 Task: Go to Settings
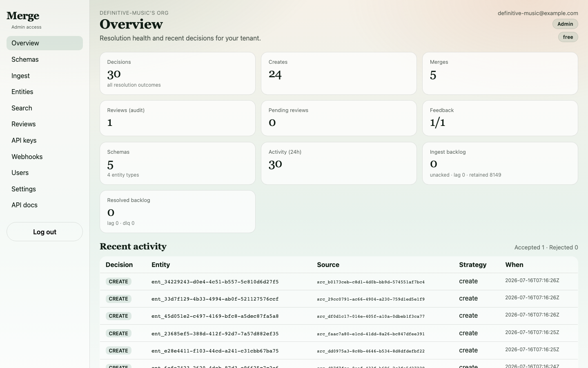45,189
